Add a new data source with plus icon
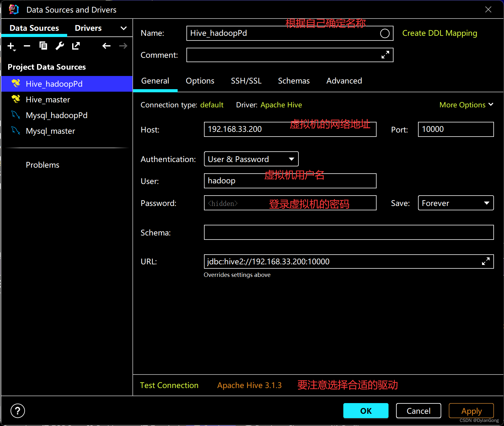This screenshot has width=504, height=426. point(11,46)
